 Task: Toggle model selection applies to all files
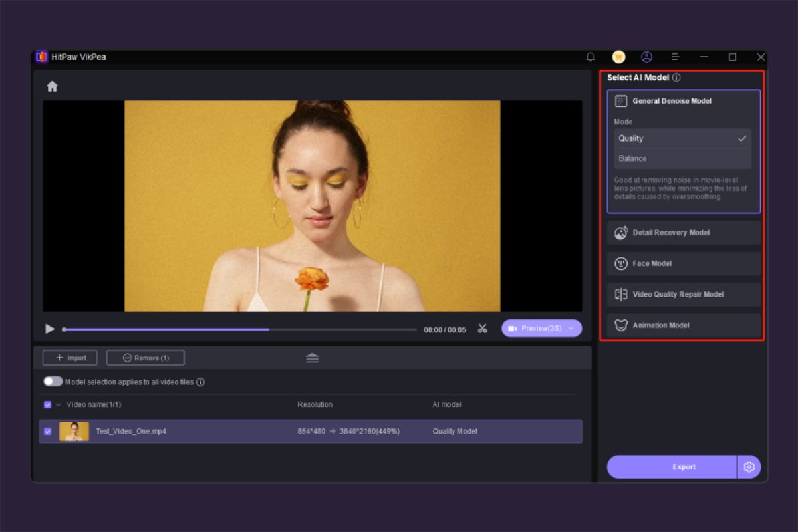coord(53,382)
